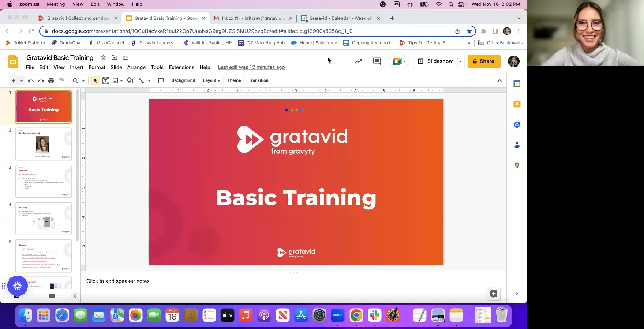The height and width of the screenshot is (329, 644).
Task: Start the Slideshow button
Action: 435,61
